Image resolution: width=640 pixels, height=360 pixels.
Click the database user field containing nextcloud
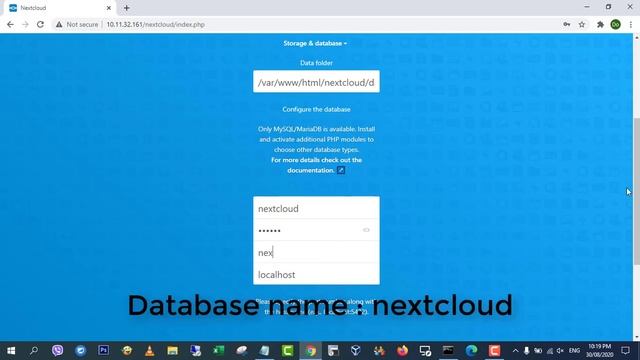click(316, 208)
